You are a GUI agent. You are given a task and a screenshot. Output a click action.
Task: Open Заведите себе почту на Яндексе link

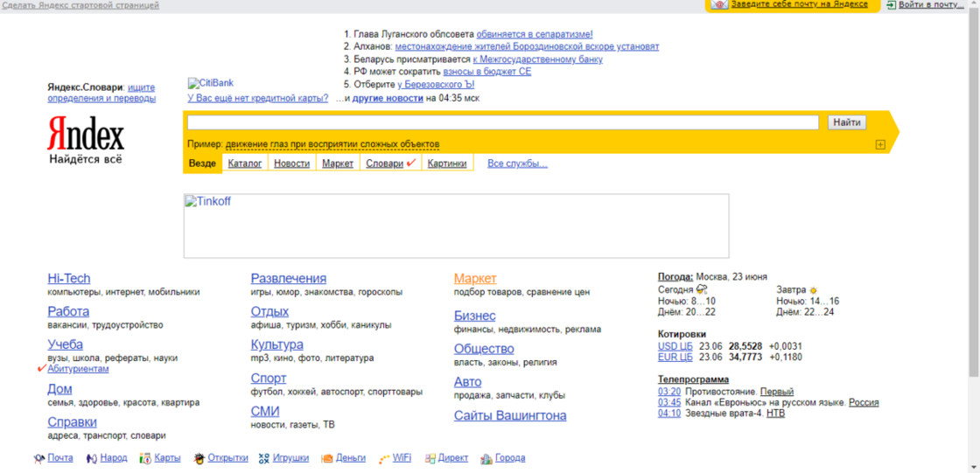[800, 3]
